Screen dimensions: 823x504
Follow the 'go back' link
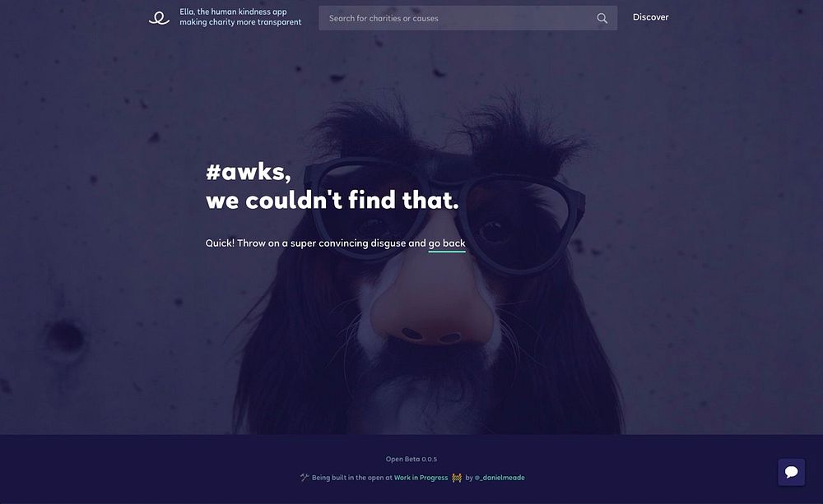[x=447, y=243]
